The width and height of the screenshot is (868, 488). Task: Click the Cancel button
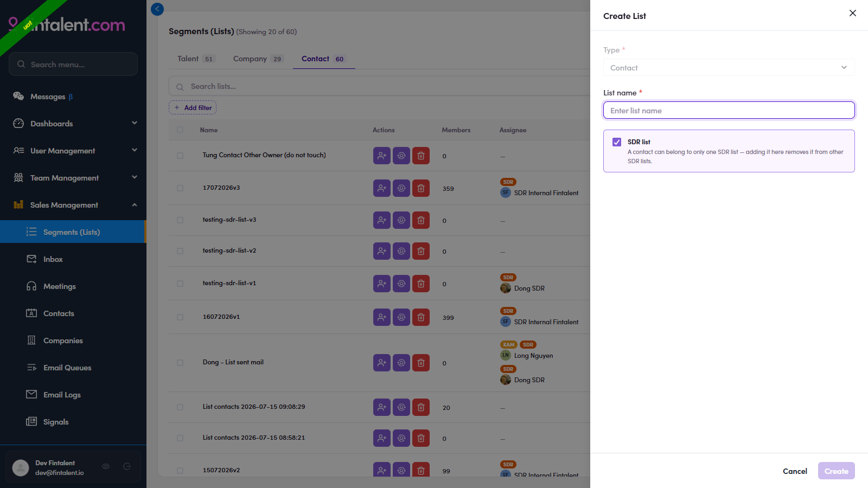coord(795,471)
